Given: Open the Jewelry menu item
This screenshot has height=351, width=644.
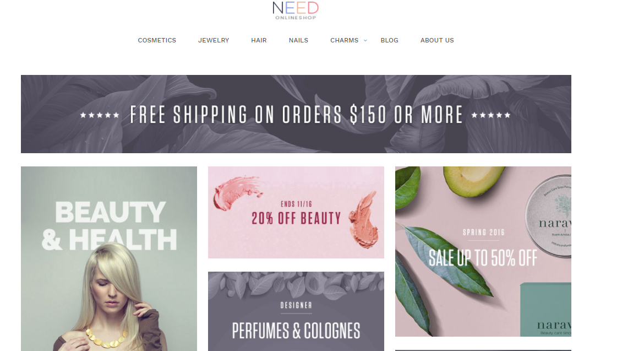Looking at the screenshot, I should (214, 40).
